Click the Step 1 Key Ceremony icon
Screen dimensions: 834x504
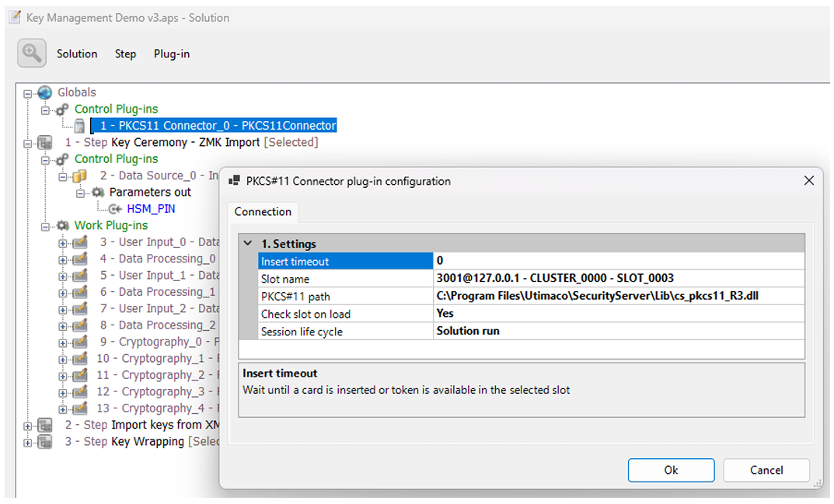coord(44,142)
